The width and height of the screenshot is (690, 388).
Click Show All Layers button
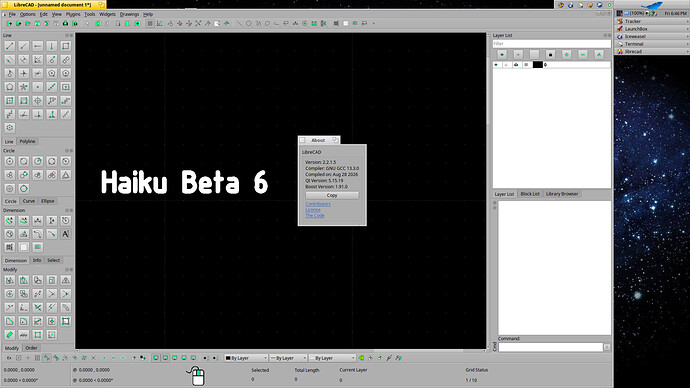coord(502,55)
